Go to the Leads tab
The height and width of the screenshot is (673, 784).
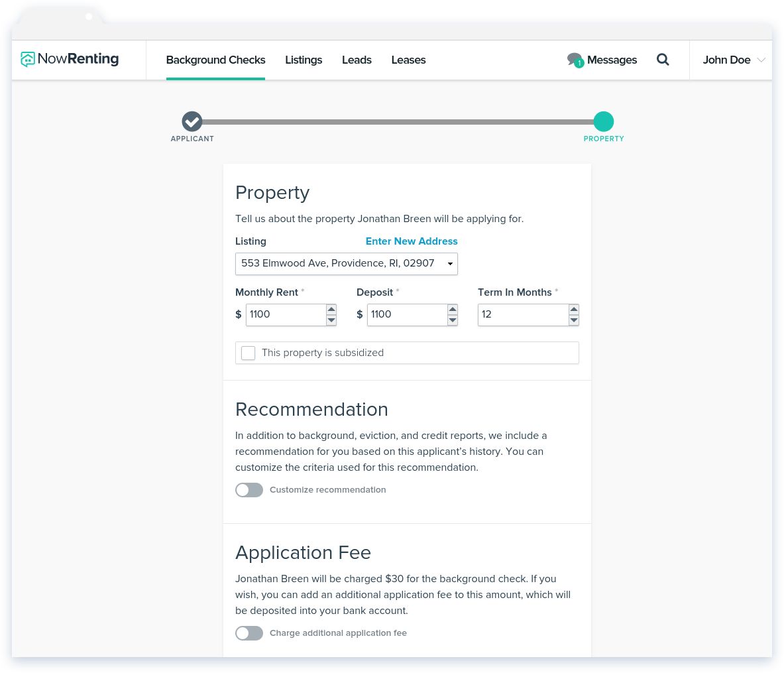357,60
